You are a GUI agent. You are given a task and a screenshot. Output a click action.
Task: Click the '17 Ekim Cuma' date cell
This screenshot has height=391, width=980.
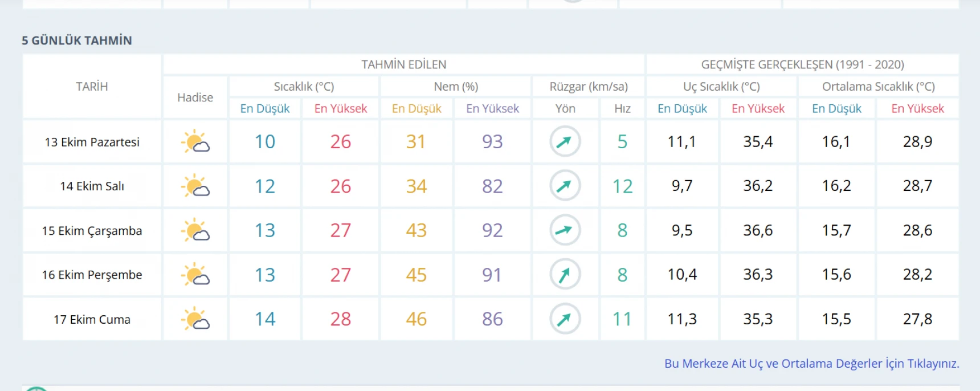tap(92, 320)
